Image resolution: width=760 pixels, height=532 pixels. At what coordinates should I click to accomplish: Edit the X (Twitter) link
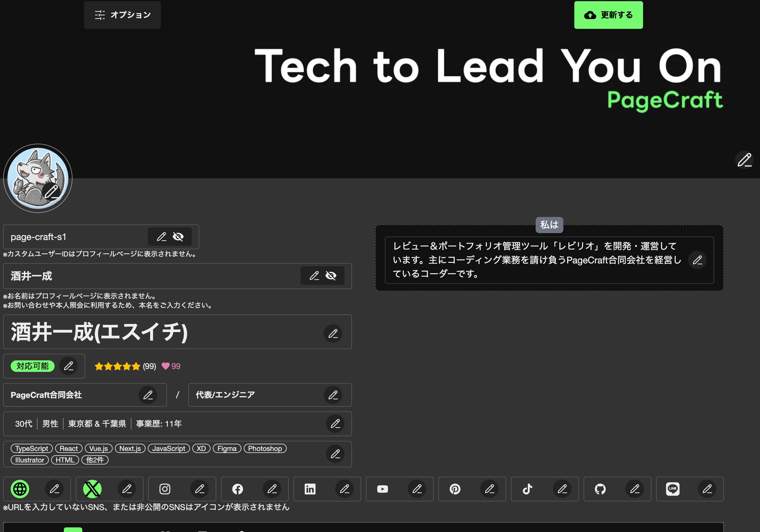coord(127,489)
